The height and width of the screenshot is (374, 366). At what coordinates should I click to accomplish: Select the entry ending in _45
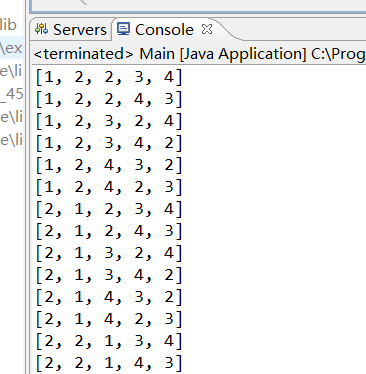pos(11,94)
